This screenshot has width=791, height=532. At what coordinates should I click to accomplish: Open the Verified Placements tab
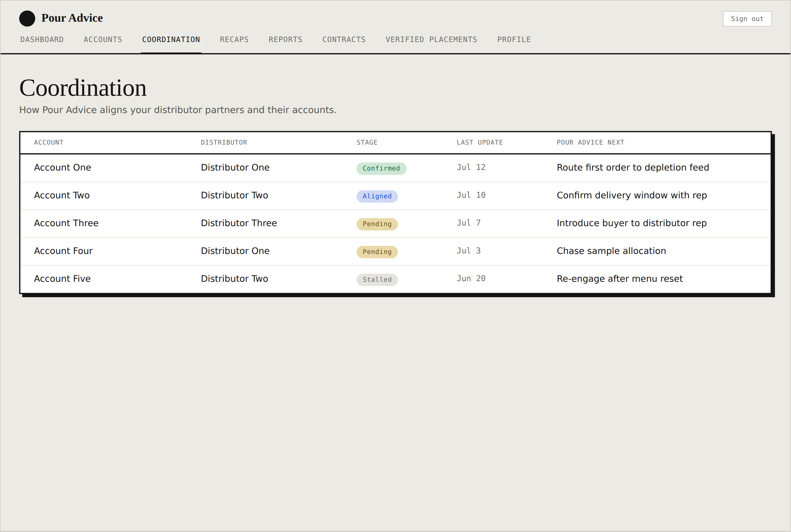(x=431, y=40)
